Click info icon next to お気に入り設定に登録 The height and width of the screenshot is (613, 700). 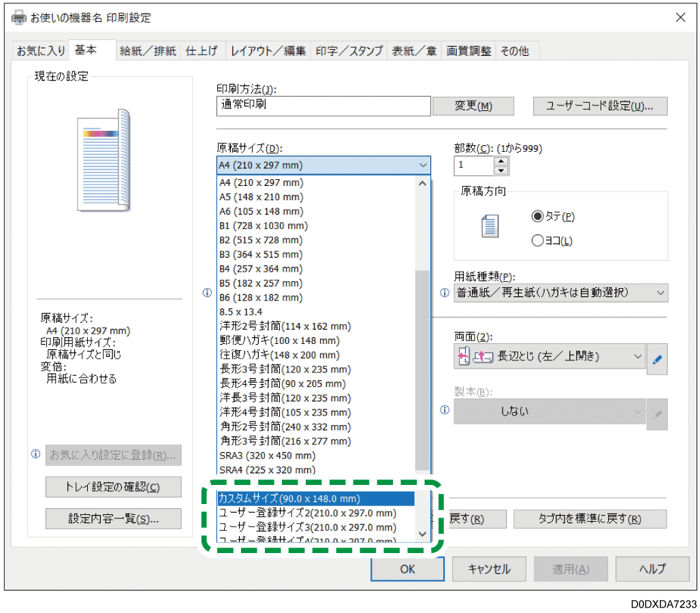[x=35, y=454]
